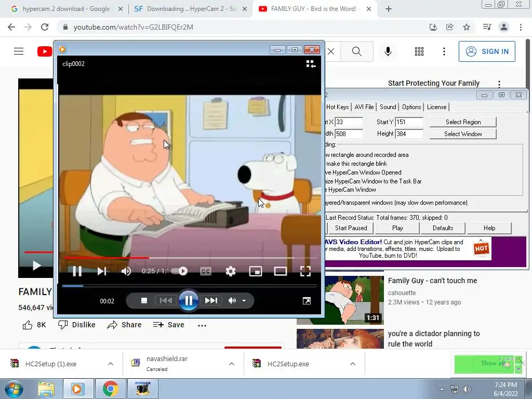Open the License tab in HyperCam

tap(436, 107)
